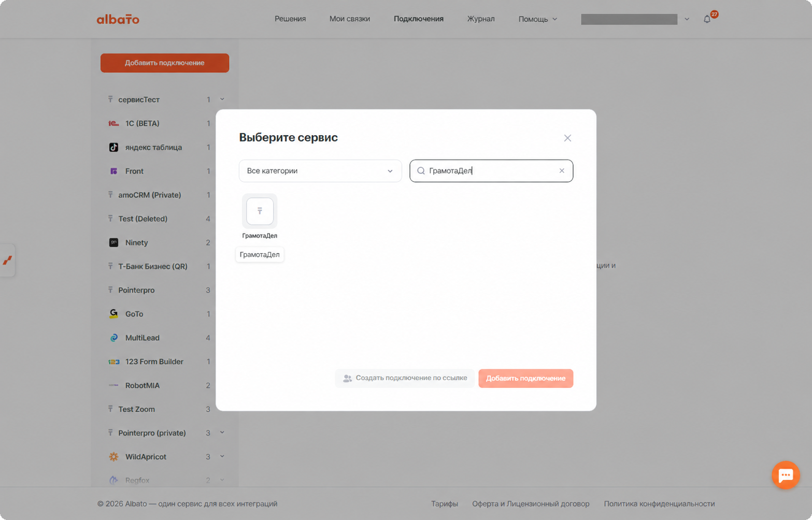The width and height of the screenshot is (812, 520).
Task: Expand the WildApricot connection group
Action: tap(222, 457)
